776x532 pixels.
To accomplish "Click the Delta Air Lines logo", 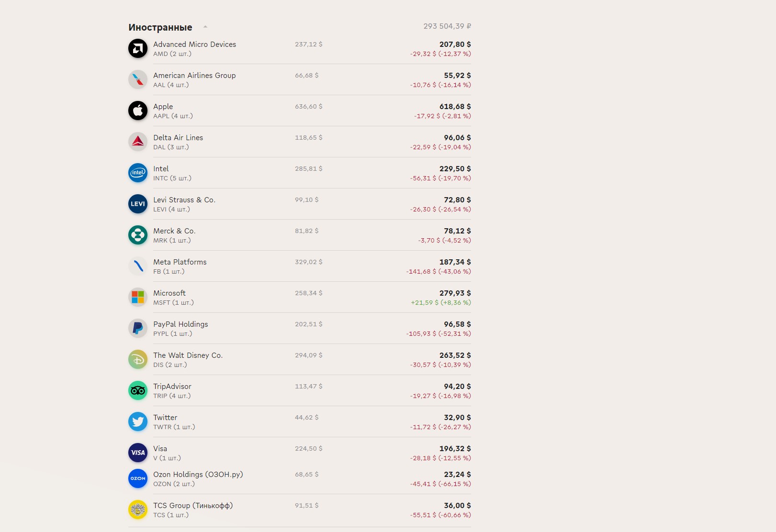I will coord(138,142).
